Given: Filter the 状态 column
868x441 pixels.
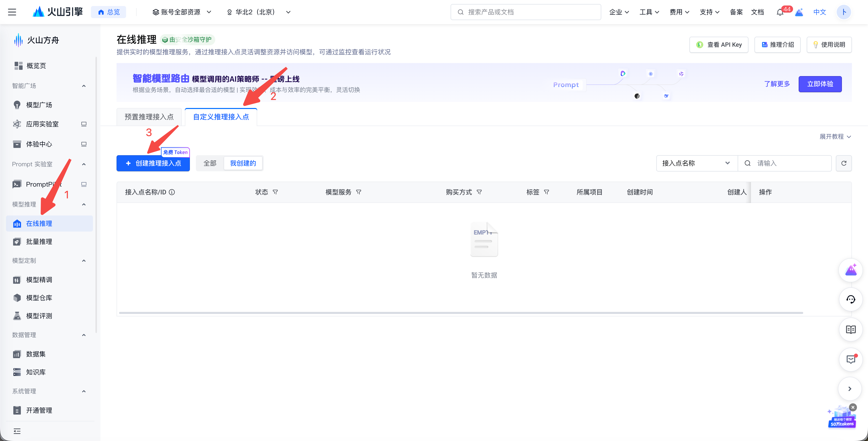Looking at the screenshot, I should click(x=275, y=192).
